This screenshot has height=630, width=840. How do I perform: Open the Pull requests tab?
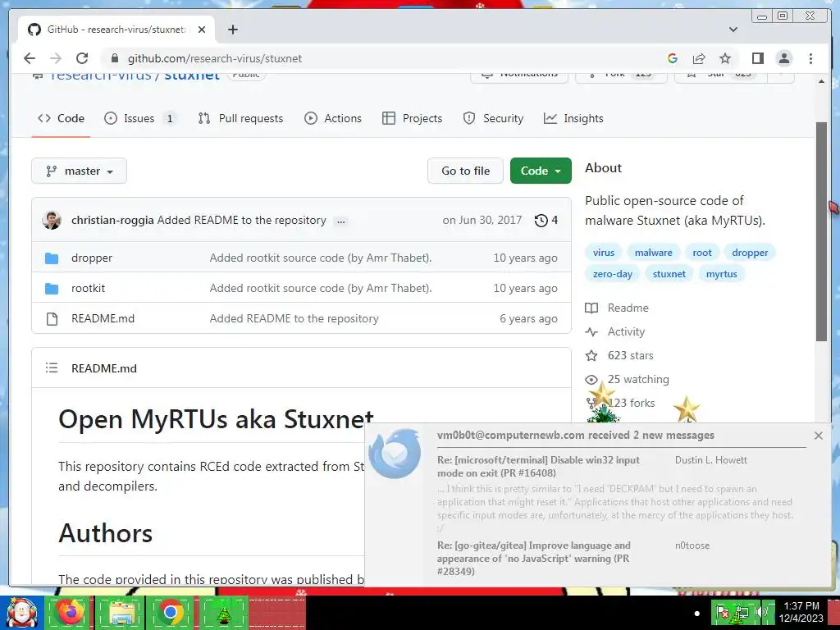[240, 118]
